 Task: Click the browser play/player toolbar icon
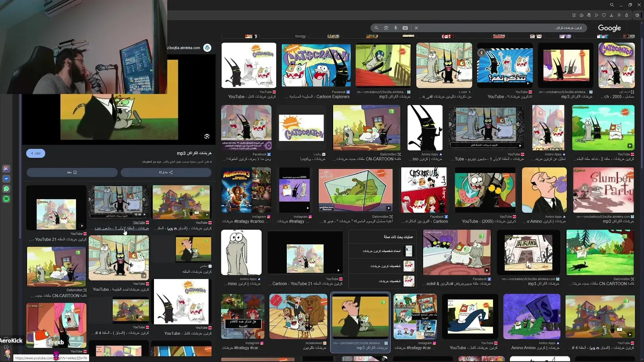click(x=596, y=15)
